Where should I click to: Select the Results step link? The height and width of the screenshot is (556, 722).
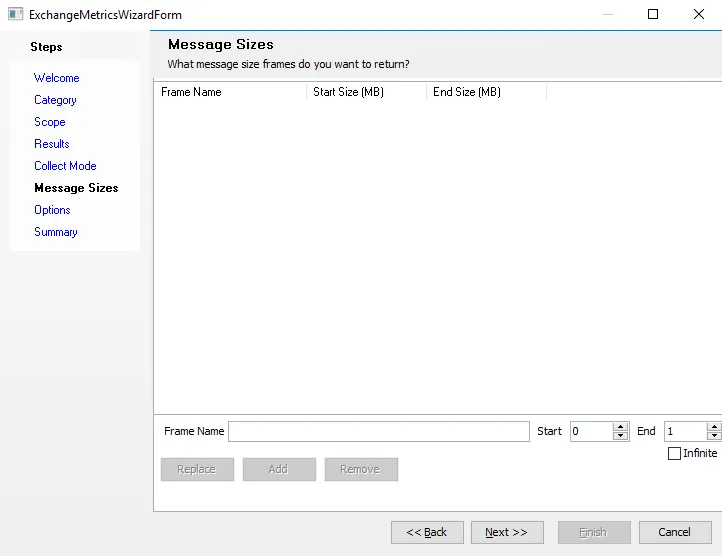[52, 144]
